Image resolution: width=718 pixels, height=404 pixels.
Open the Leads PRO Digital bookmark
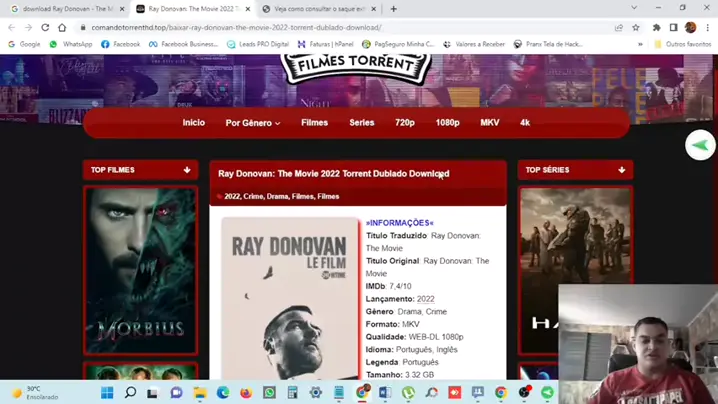point(258,44)
